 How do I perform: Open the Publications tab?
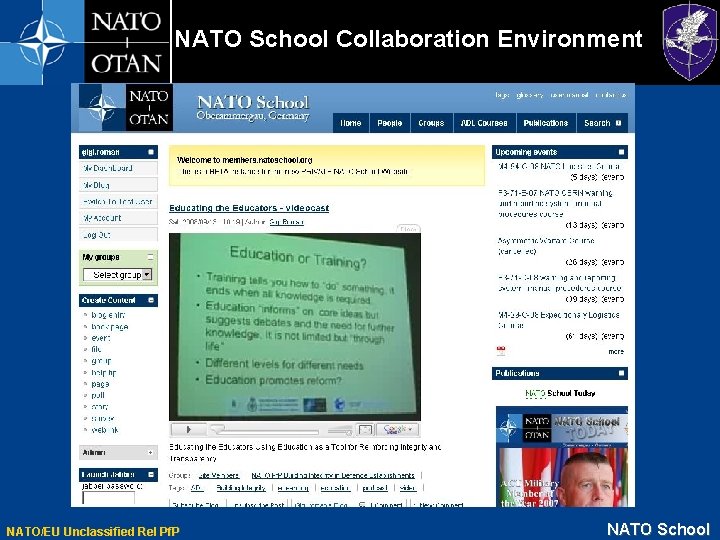(x=546, y=123)
